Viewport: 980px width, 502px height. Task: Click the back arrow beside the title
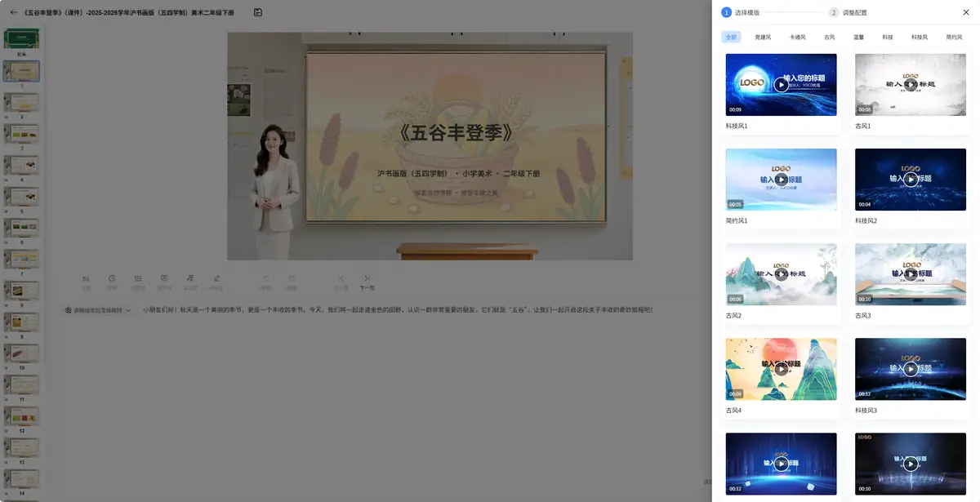click(x=13, y=12)
